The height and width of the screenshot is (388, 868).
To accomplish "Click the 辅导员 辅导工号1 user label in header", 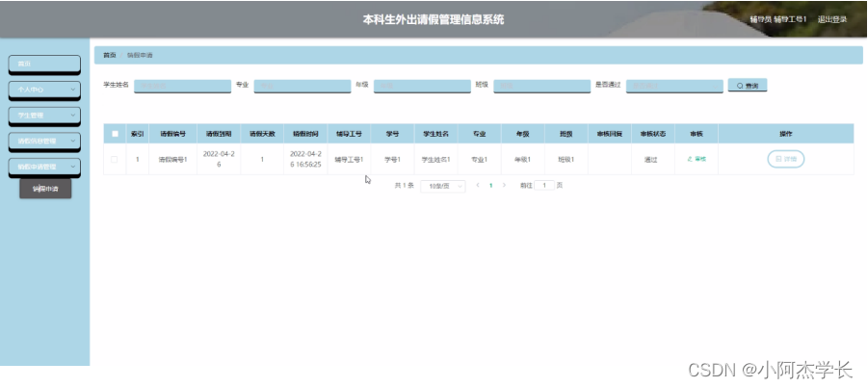I will pyautogui.click(x=777, y=19).
